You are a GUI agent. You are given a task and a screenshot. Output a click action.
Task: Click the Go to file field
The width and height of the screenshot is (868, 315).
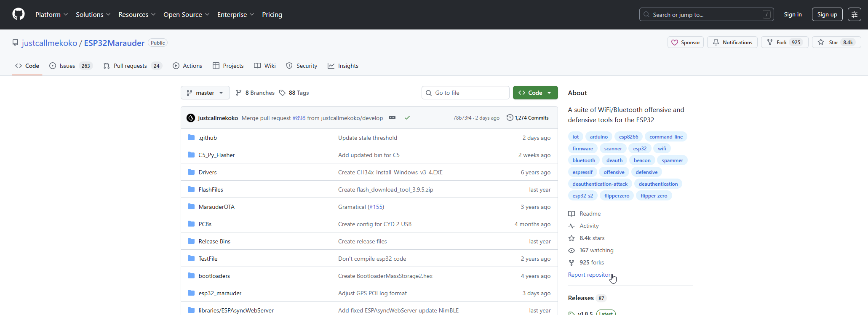point(465,93)
